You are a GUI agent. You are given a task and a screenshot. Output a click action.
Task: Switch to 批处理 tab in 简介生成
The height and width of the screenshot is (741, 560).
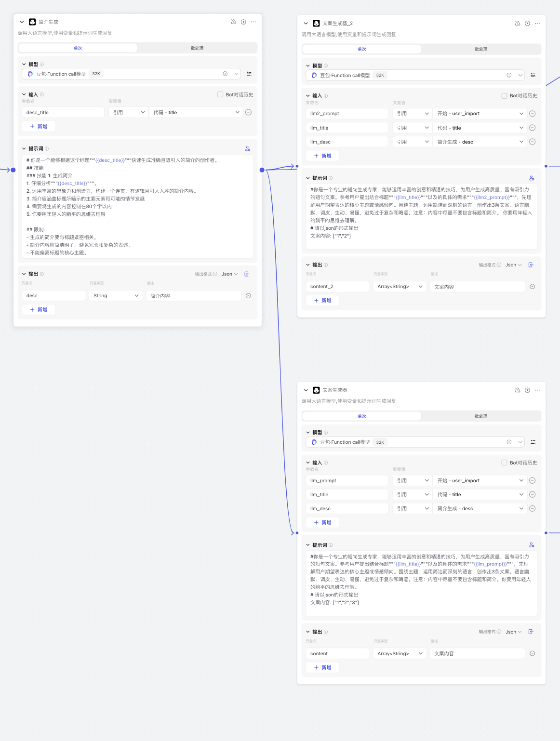(x=197, y=48)
